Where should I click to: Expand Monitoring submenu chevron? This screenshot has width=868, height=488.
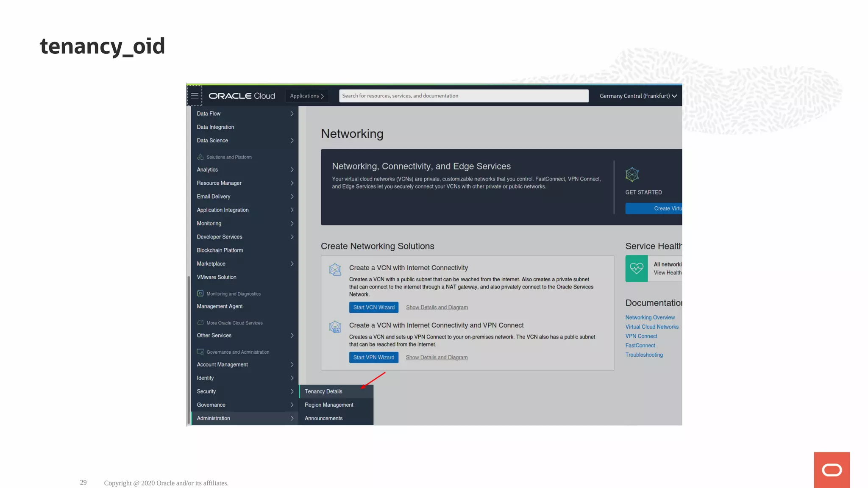click(292, 224)
